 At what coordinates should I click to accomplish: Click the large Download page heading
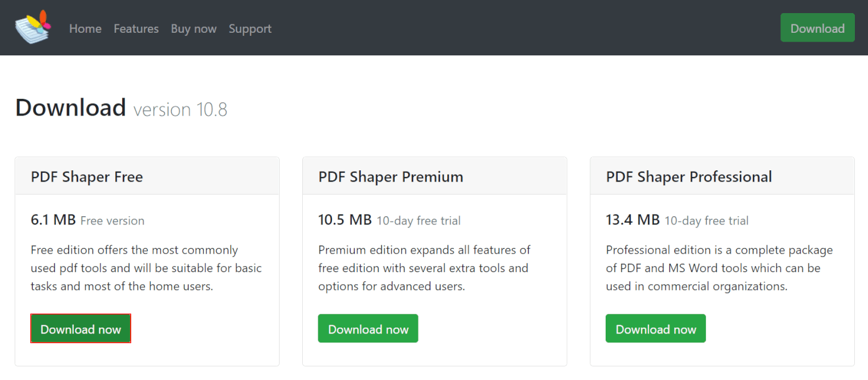coord(70,108)
